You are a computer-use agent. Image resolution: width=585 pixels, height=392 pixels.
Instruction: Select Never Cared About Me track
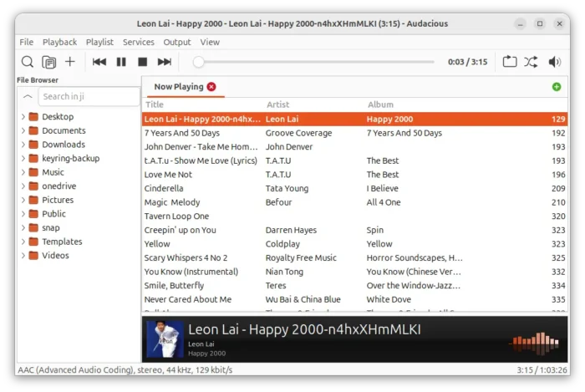point(355,299)
